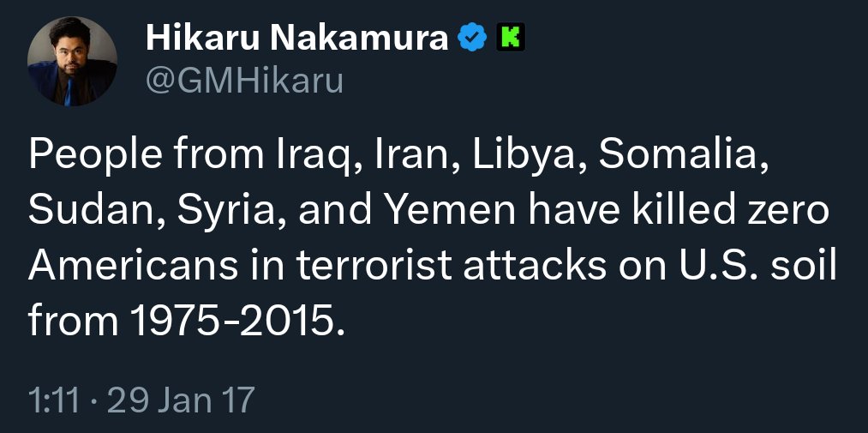Open the @GMHikaru handle link
Image resolution: width=868 pixels, height=433 pixels.
245,81
